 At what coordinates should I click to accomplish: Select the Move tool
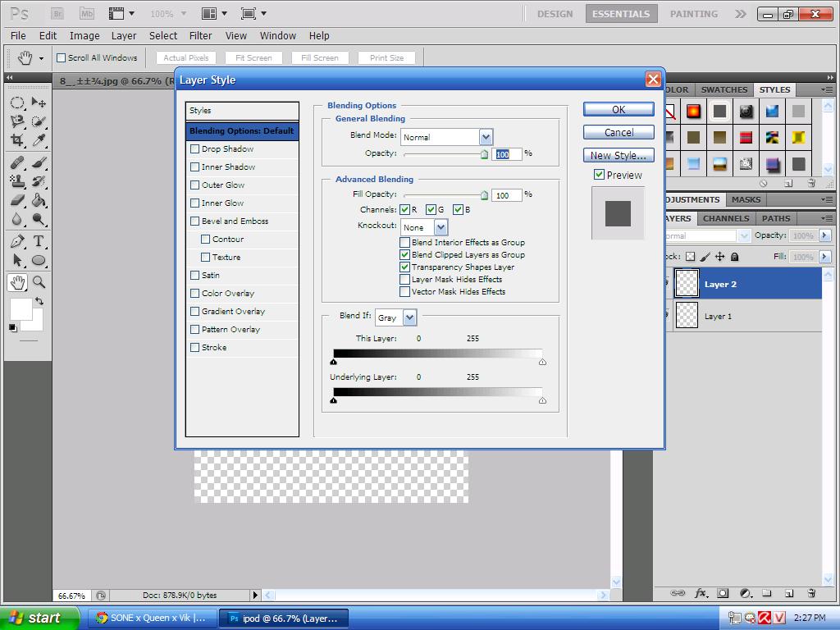(x=38, y=103)
